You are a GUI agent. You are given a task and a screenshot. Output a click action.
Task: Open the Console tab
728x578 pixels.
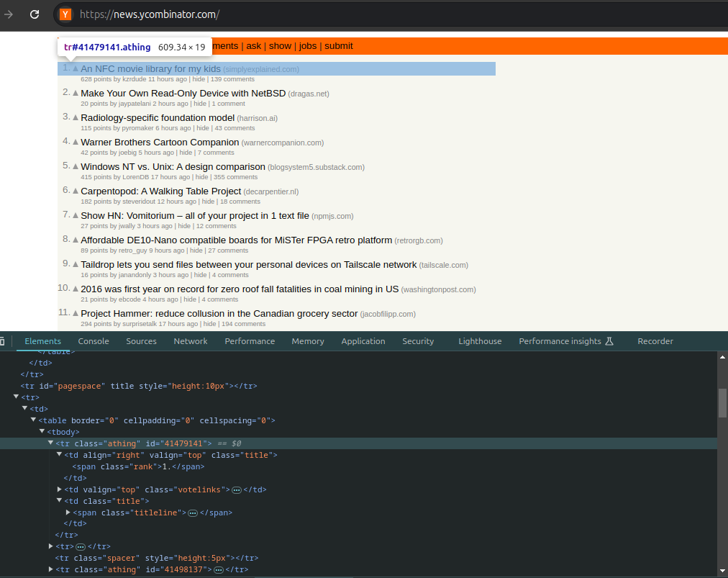tap(94, 341)
